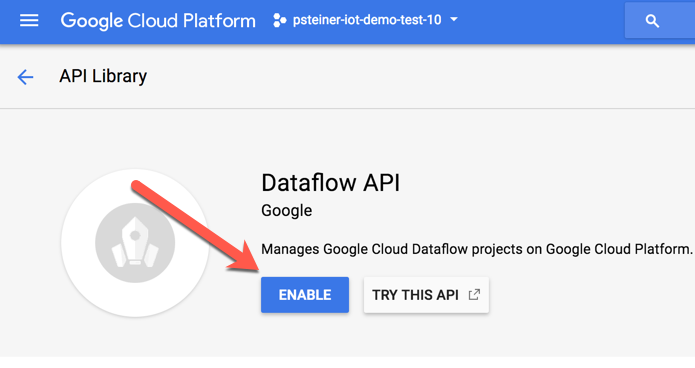Click the Dataflow API description text
This screenshot has width=695, height=368.
point(477,249)
